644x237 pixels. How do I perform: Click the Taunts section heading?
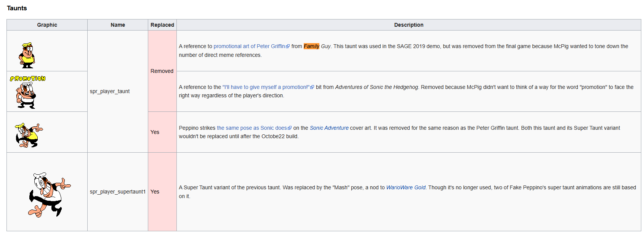tap(17, 8)
